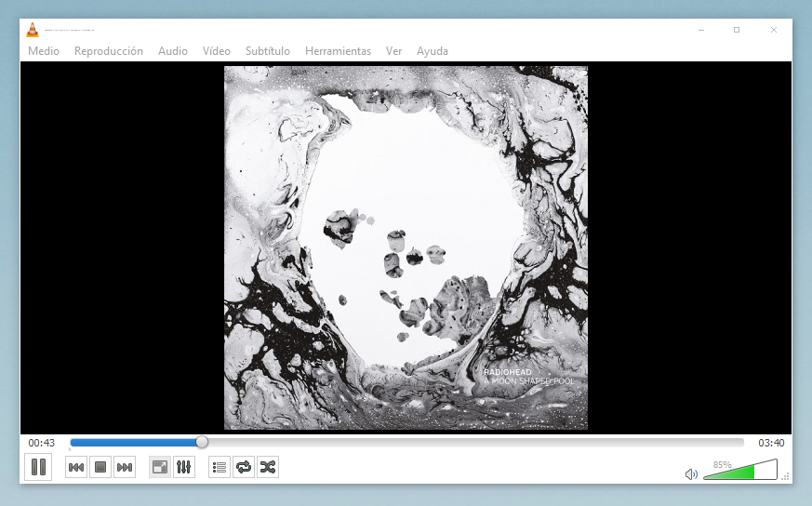Open the Subtítulo menu
The image size is (812, 506).
coord(268,51)
